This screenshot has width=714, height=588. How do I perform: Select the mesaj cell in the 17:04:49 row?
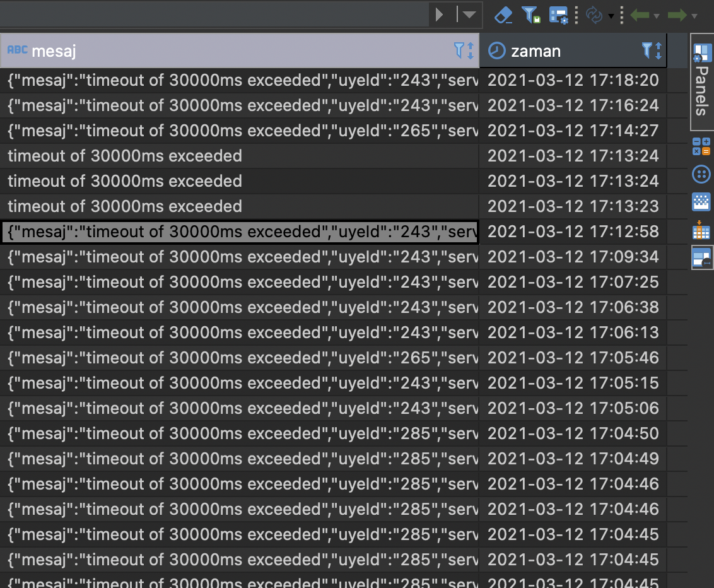coord(240,459)
